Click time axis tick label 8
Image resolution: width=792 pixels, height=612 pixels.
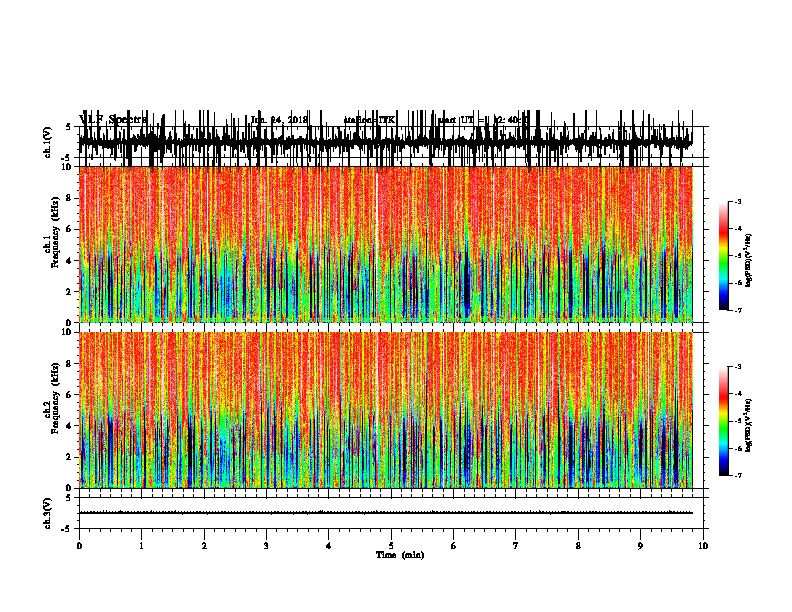(578, 546)
